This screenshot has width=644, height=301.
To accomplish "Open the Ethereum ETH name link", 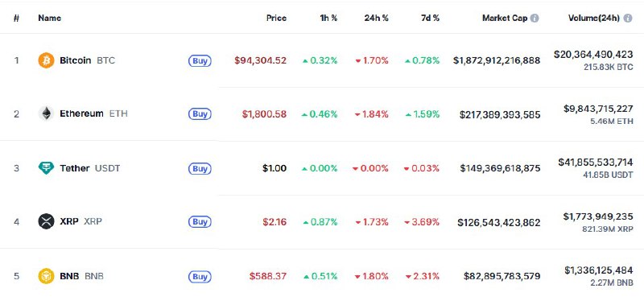I will coord(93,113).
